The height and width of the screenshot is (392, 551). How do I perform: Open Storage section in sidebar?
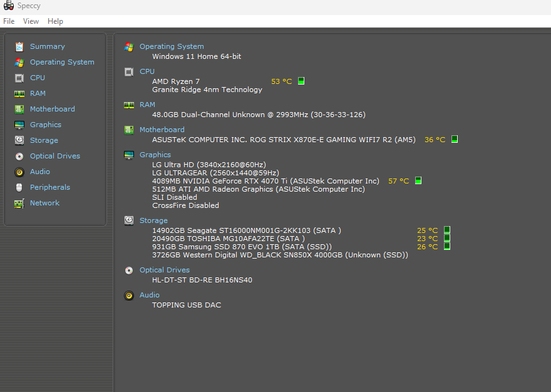pos(44,140)
